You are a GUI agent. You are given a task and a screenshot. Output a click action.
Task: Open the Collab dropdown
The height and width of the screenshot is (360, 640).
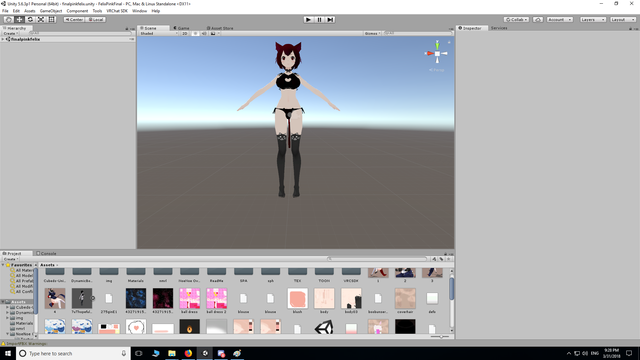[516, 20]
